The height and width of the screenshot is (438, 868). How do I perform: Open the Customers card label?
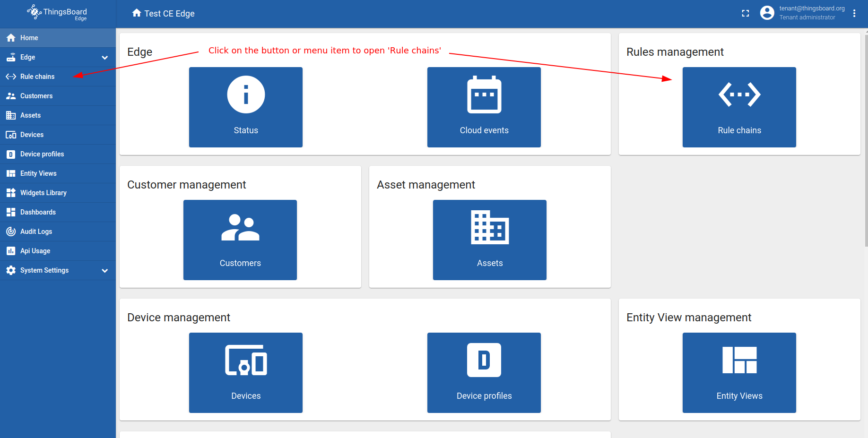[x=240, y=263]
